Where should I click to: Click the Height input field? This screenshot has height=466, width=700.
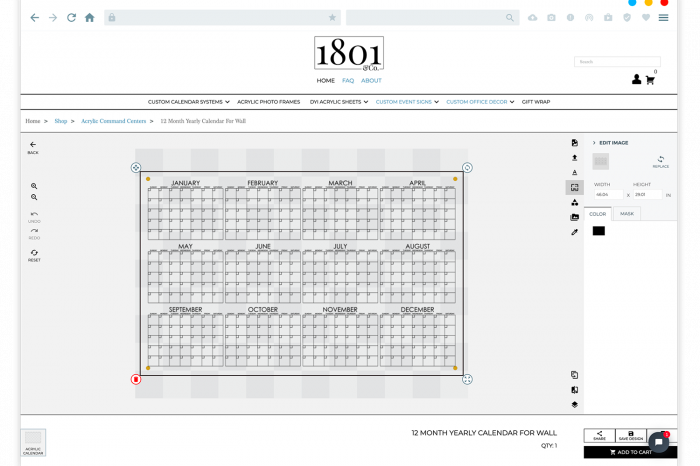point(647,195)
